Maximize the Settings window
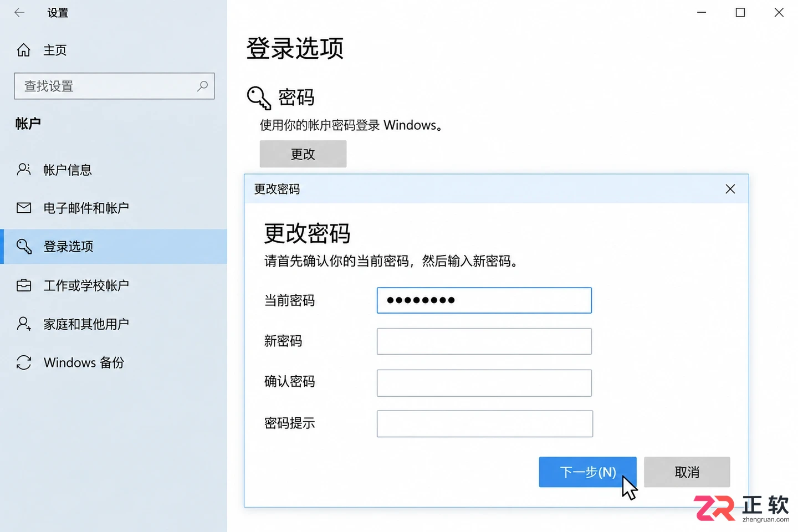 (x=740, y=12)
